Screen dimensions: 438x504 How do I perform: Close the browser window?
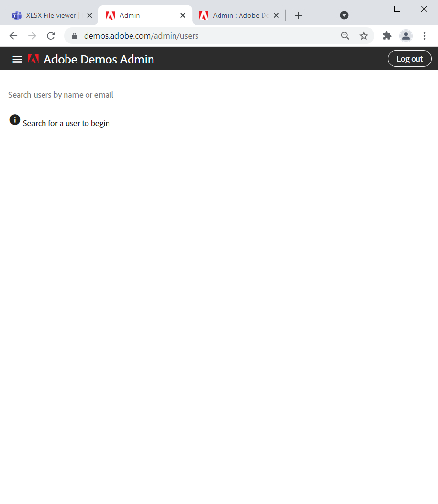[x=424, y=9]
